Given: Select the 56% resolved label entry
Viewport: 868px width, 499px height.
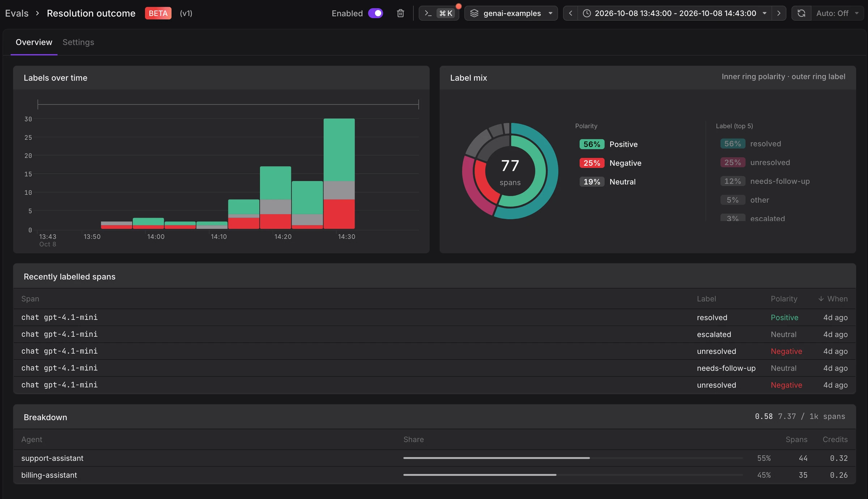Looking at the screenshot, I should [750, 144].
